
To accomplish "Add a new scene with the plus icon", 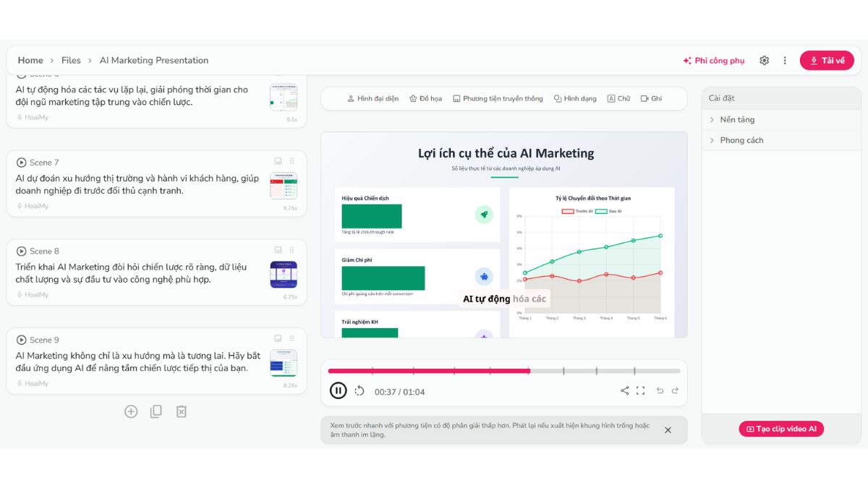I will [x=131, y=411].
